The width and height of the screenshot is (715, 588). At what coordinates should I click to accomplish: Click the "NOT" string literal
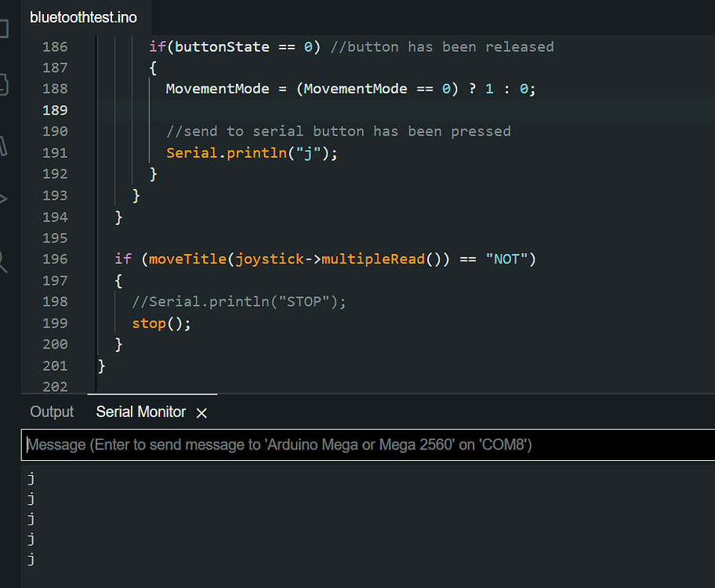click(506, 259)
